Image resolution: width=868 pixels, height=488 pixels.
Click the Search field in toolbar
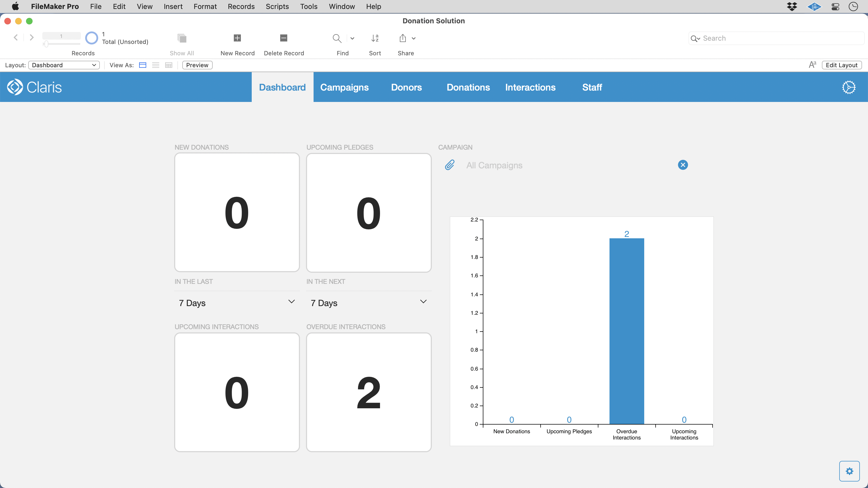pyautogui.click(x=776, y=38)
